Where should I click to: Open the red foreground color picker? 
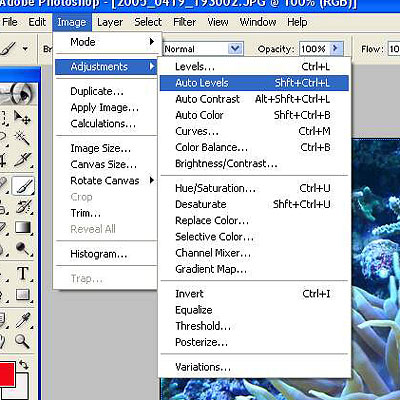point(7,373)
